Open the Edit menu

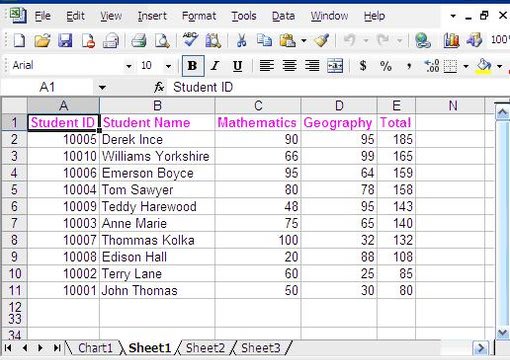pyautogui.click(x=75, y=16)
